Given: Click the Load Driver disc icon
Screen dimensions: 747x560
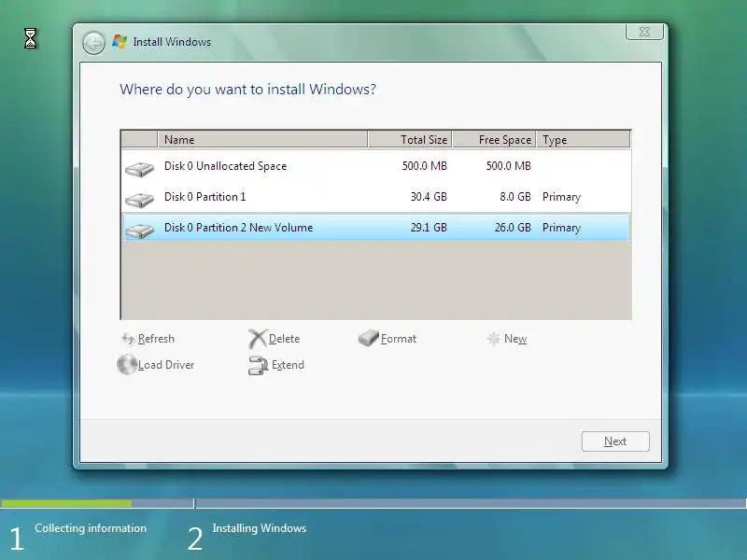Looking at the screenshot, I should tap(127, 365).
